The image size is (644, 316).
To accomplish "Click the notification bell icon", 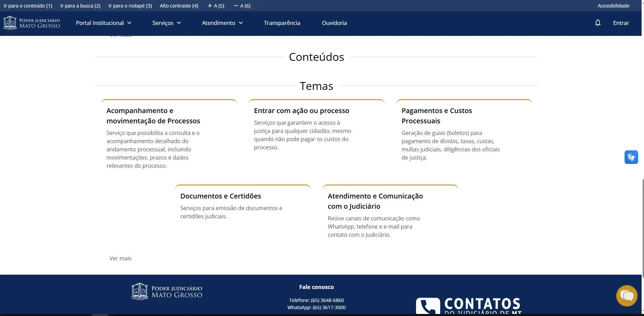I will [598, 23].
